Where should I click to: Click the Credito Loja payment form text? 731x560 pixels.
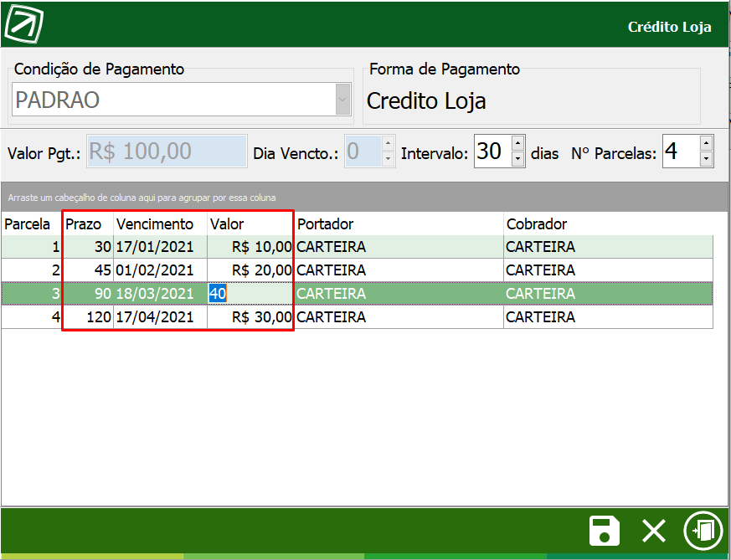426,101
